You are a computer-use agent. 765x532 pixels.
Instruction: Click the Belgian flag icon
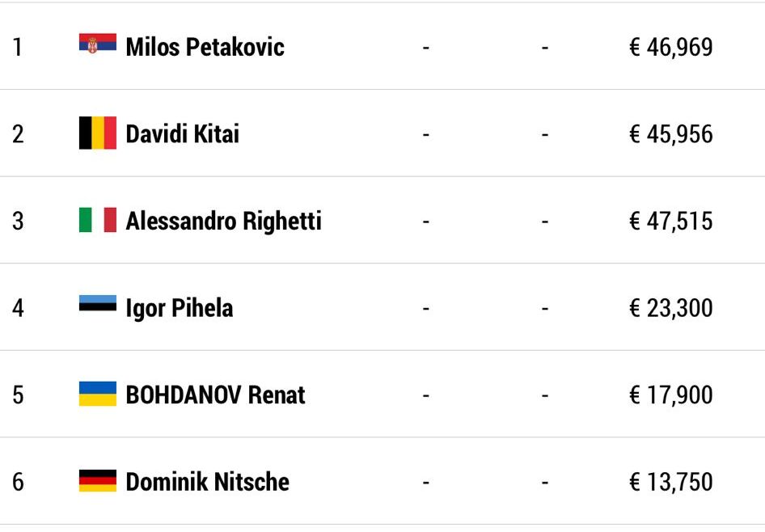tap(98, 133)
